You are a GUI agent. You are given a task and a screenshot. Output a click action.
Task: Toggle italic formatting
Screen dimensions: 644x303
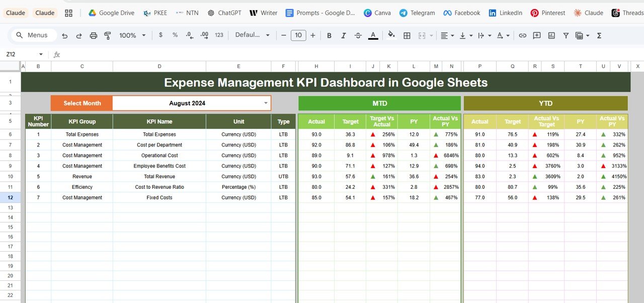tap(344, 35)
